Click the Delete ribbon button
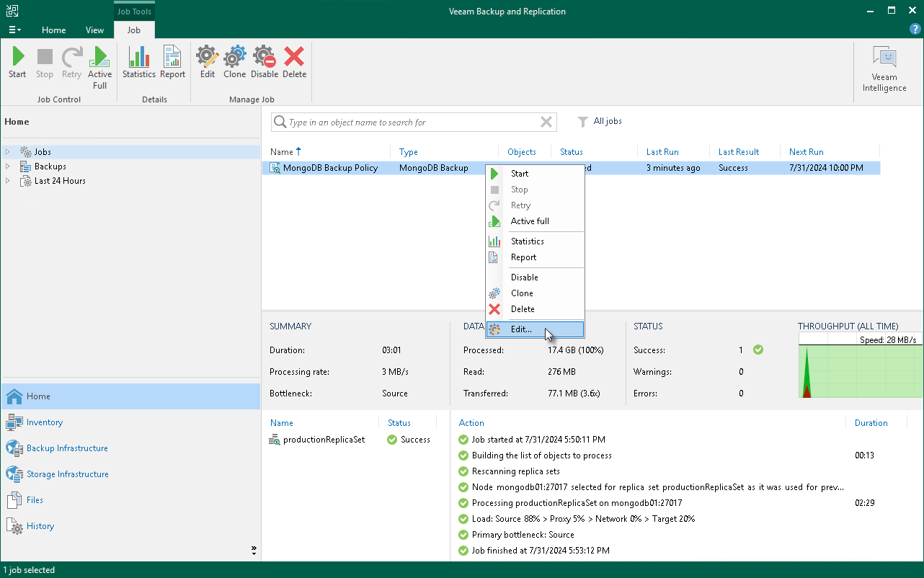This screenshot has height=578, width=924. click(x=294, y=63)
